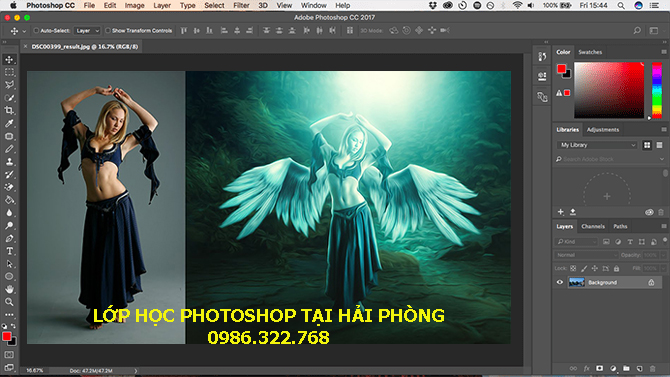Viewport: 670px width, 377px height.
Task: Open macOS Spotlight search icon
Action: pyautogui.click(x=621, y=6)
